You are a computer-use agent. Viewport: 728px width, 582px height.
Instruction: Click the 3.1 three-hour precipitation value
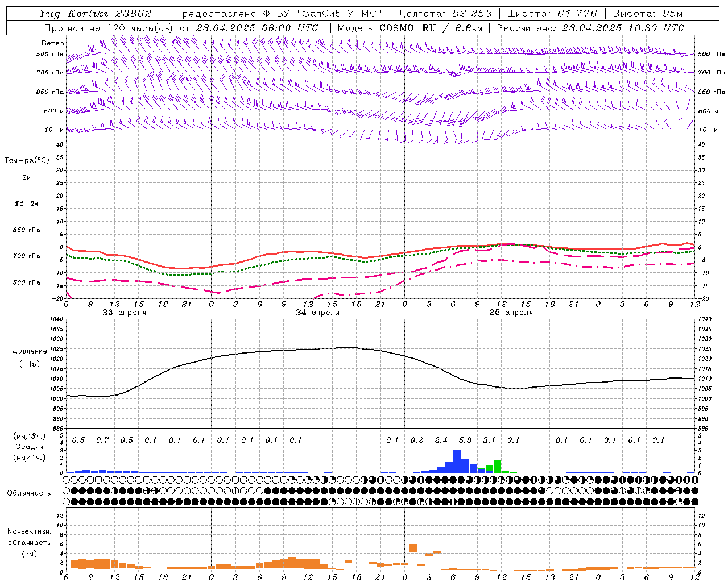pyautogui.click(x=489, y=440)
